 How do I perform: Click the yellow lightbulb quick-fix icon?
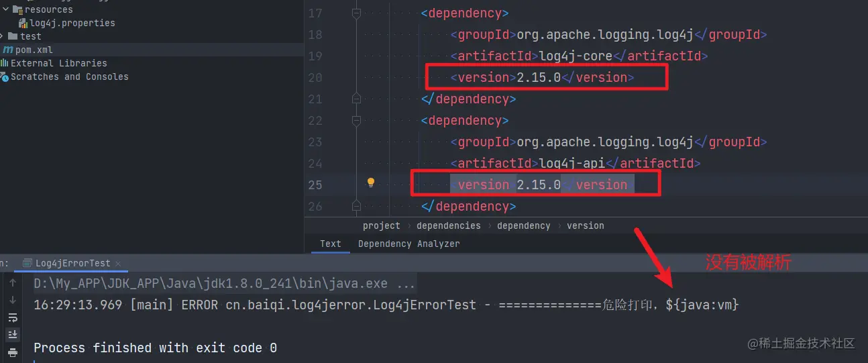(x=370, y=183)
